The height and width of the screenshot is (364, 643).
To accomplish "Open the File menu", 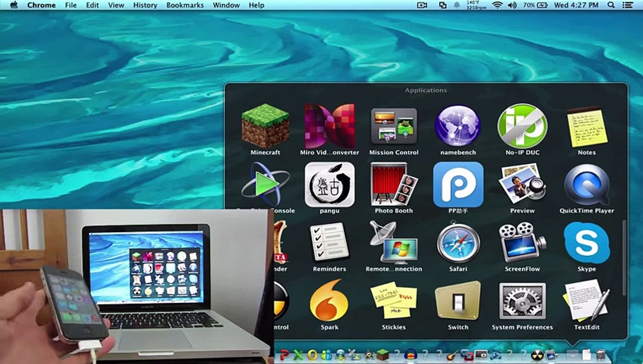I will pyautogui.click(x=71, y=5).
